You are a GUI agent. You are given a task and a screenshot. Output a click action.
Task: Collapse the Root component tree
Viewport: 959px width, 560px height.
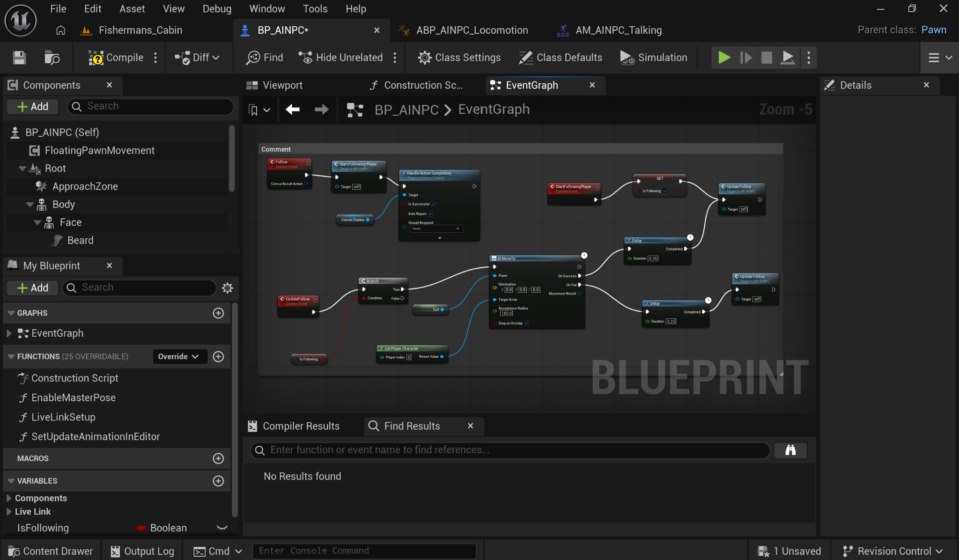click(22, 169)
